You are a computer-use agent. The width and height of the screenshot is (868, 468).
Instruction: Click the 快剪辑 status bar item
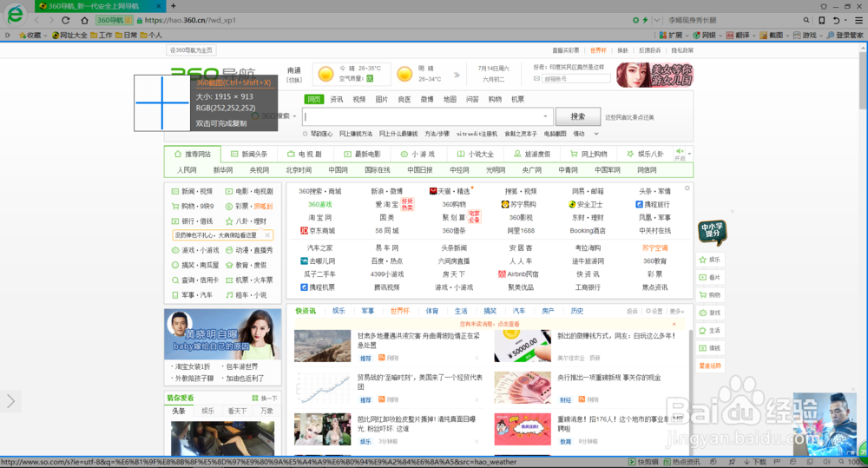pyautogui.click(x=644, y=462)
